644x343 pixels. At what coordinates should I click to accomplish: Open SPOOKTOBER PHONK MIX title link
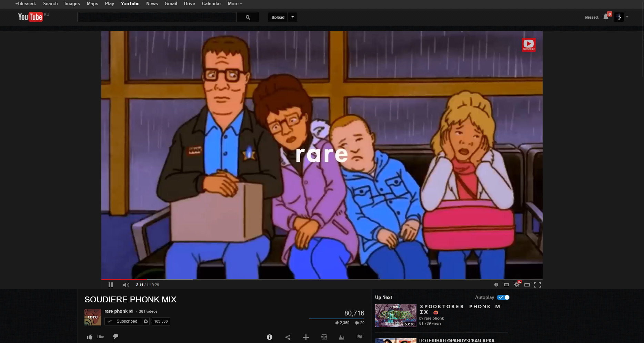point(460,309)
